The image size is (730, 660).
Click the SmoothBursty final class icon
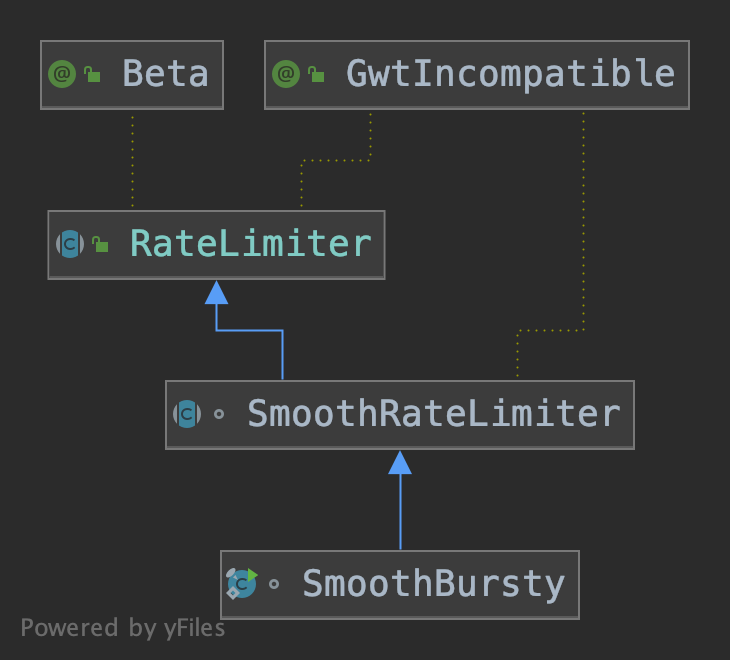pos(242,583)
